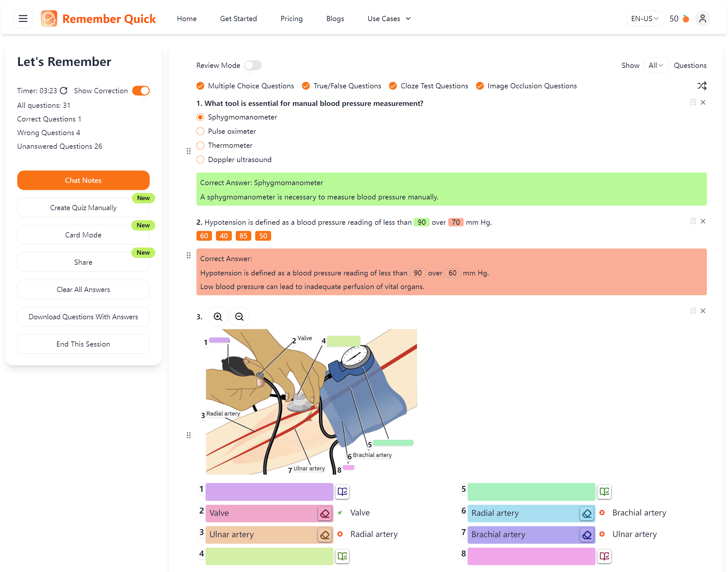Open the Show All questions filter dropdown
Viewport: 728px width, 572px height.
click(656, 65)
